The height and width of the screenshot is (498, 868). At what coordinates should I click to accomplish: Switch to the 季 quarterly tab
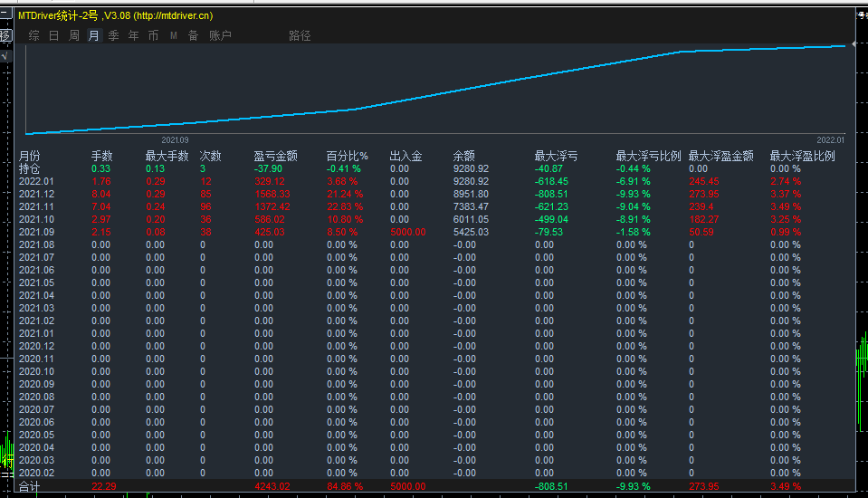113,35
